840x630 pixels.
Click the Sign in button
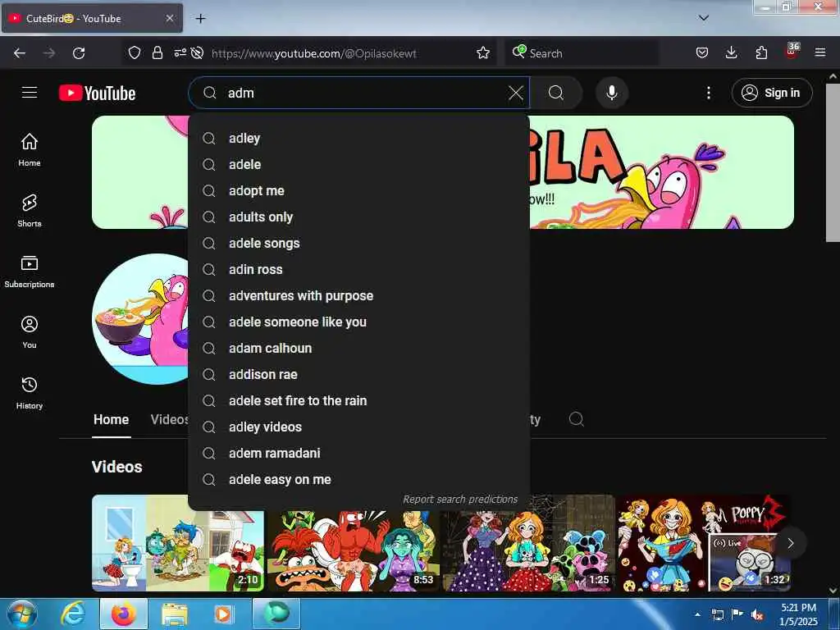[x=771, y=93]
